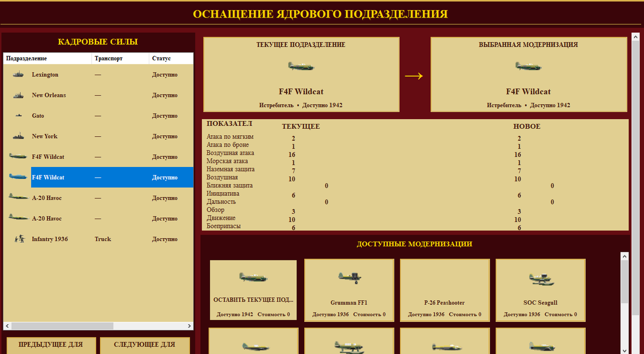Click the Воздушная атака stat label
644x354 pixels.
(x=230, y=153)
